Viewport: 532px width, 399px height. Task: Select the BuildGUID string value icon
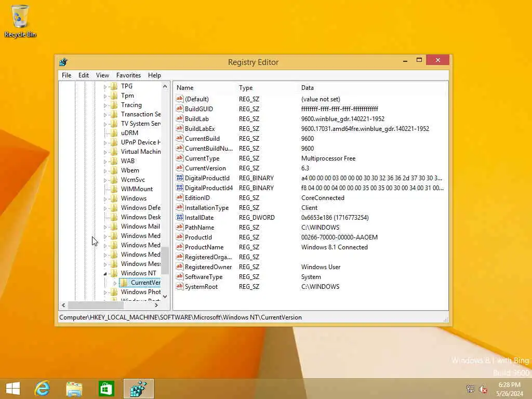click(x=179, y=109)
